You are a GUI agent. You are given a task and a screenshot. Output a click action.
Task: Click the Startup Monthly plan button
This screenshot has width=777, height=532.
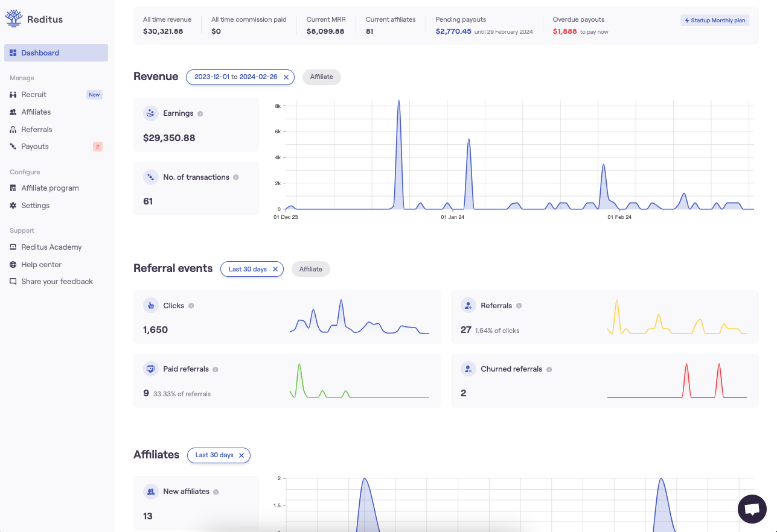pyautogui.click(x=714, y=20)
